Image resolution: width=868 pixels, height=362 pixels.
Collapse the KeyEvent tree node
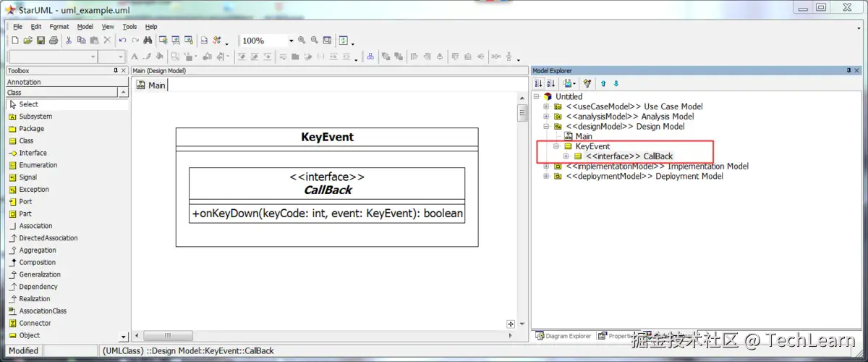tap(557, 146)
